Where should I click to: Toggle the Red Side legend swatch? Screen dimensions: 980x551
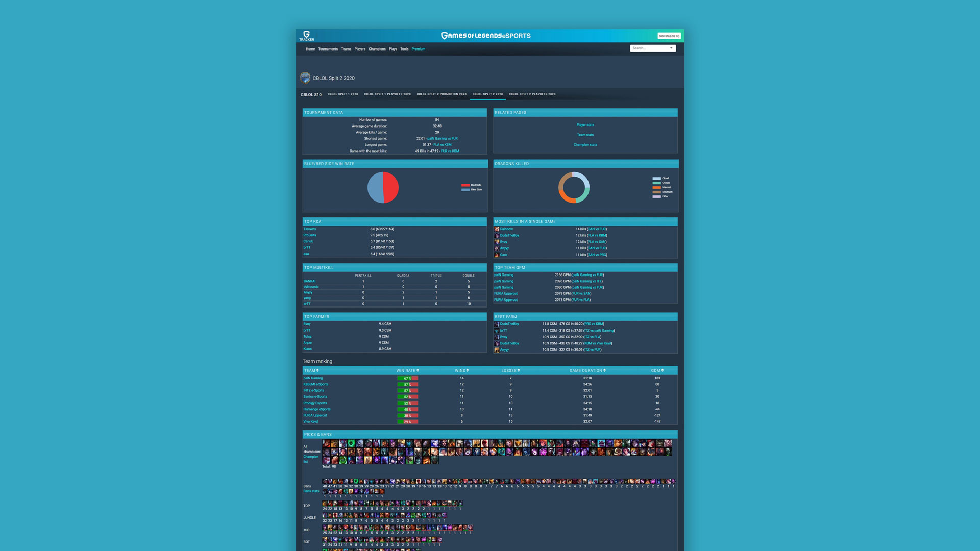coord(465,185)
